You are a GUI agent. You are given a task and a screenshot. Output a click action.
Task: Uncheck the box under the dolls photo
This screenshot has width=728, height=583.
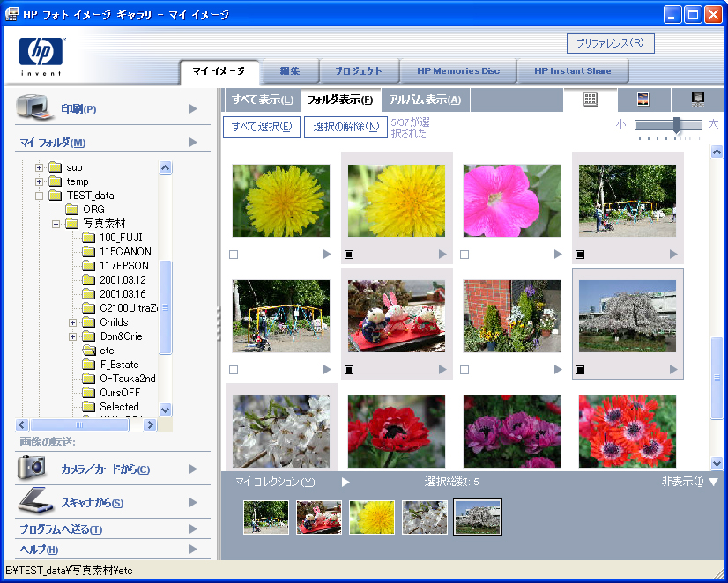click(349, 370)
